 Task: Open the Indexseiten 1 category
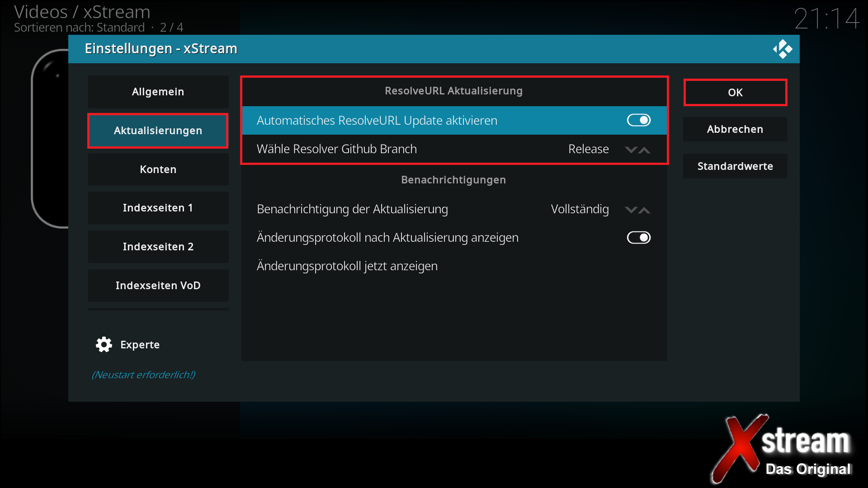(x=158, y=208)
